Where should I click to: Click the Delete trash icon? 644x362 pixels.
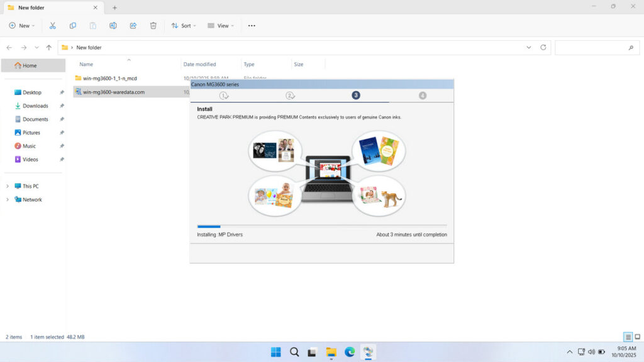tap(153, 26)
